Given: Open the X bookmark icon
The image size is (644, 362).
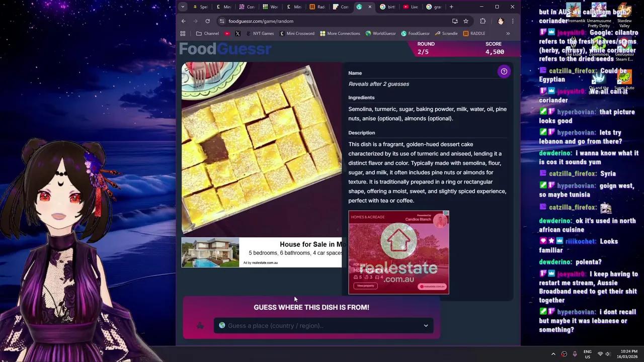Looking at the screenshot, I should pos(237,34).
